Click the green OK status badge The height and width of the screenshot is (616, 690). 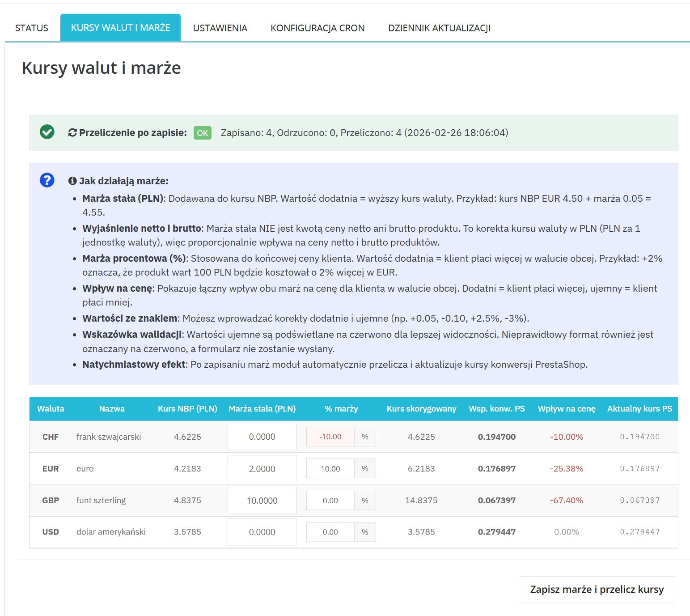click(202, 133)
